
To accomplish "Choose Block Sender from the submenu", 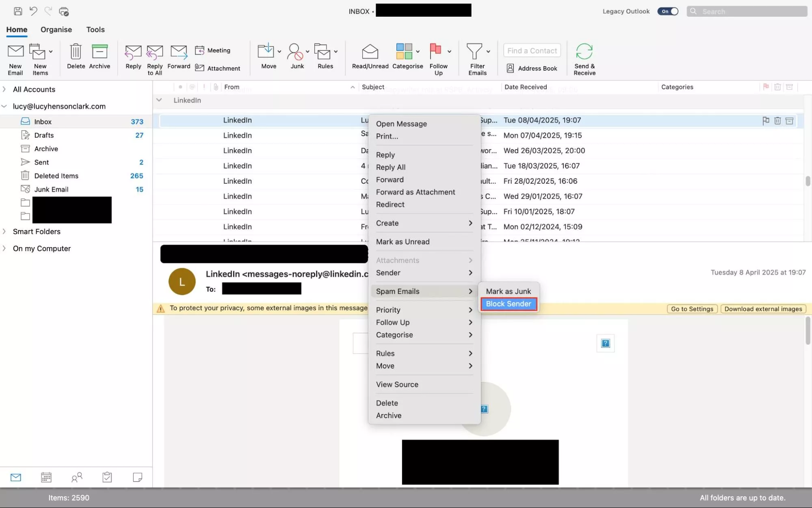I will 509,304.
